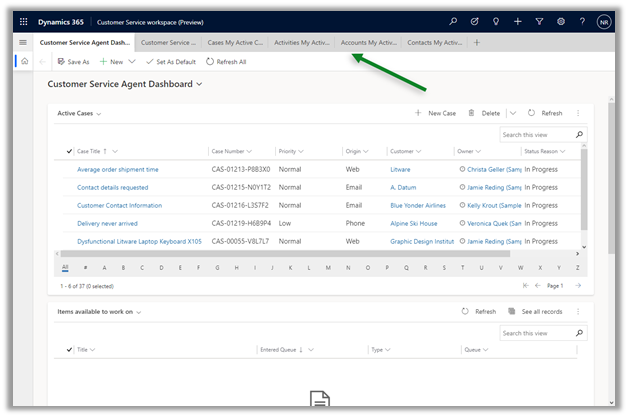
Task: Filter cases by letter A in alphabet bar
Action: tap(106, 268)
